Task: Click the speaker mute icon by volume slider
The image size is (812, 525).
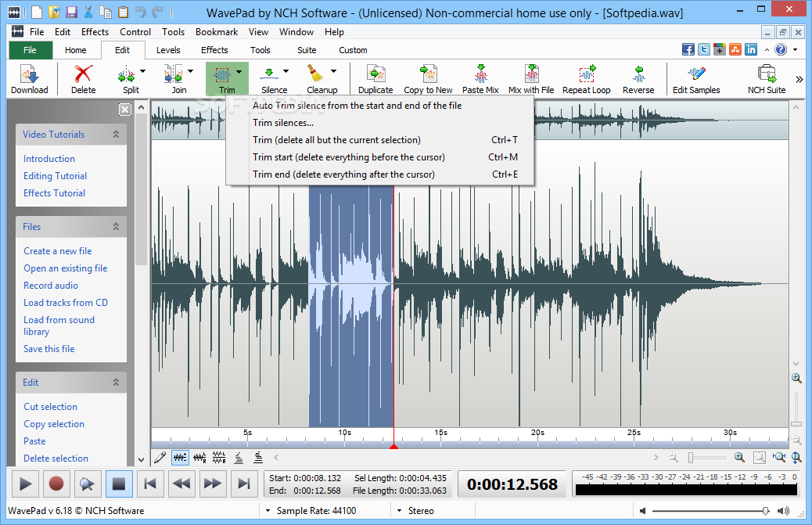Action: click(643, 511)
